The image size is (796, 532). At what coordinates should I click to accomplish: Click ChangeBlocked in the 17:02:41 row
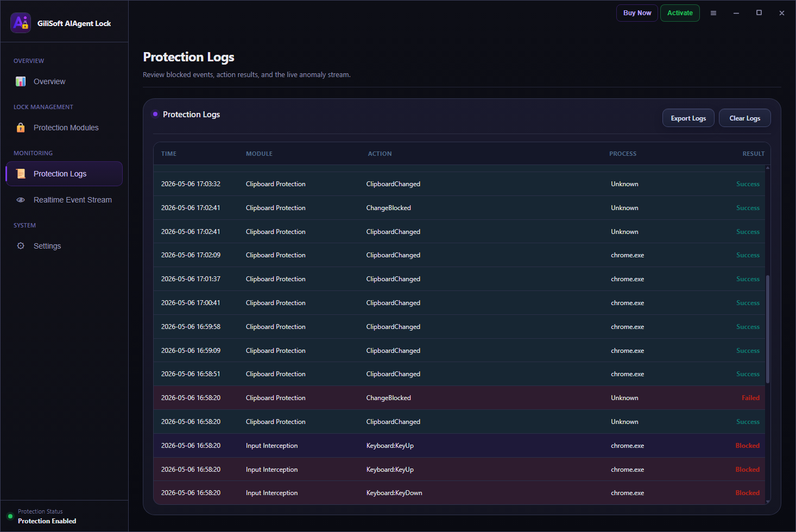[x=389, y=208]
